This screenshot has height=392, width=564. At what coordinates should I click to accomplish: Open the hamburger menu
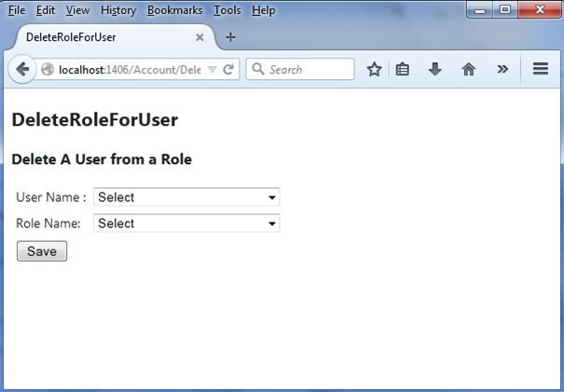pos(541,69)
